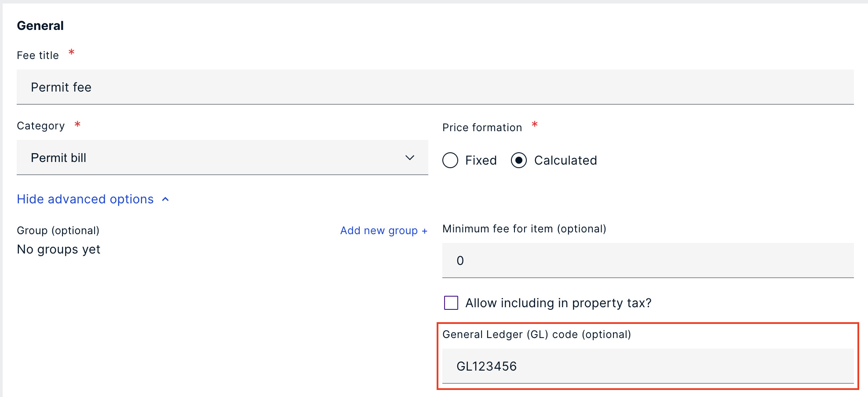Screen dimensions: 868x397
Task: Click the Minimum fee for item label
Action: click(x=524, y=229)
